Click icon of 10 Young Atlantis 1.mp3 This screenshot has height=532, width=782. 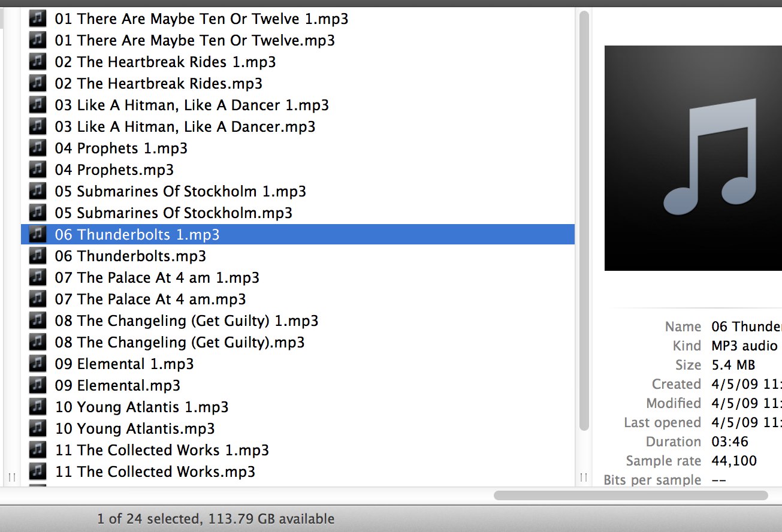(x=37, y=407)
